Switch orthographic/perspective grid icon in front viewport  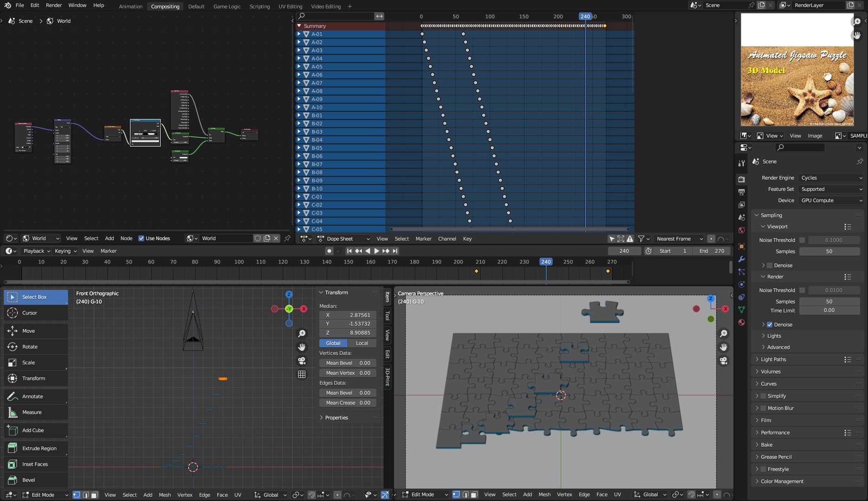pos(302,374)
